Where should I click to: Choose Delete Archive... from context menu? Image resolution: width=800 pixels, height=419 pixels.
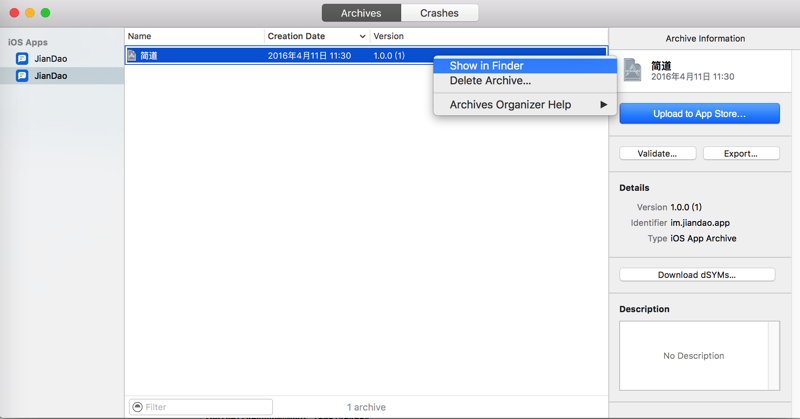tap(525, 81)
